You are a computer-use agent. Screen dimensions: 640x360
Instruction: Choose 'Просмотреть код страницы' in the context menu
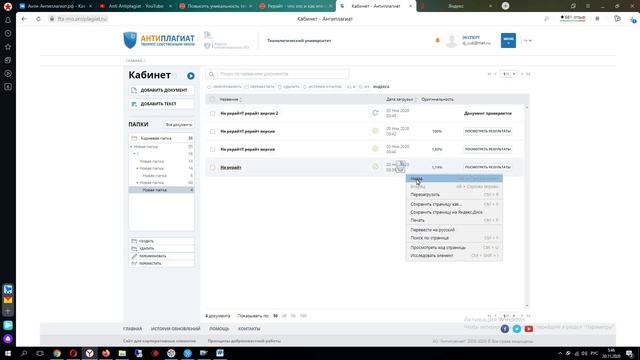coord(454,247)
